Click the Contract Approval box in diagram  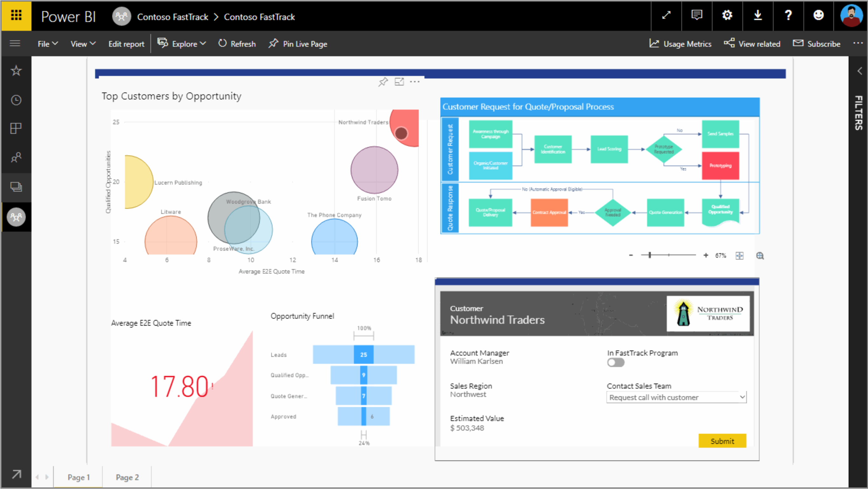[x=549, y=213]
